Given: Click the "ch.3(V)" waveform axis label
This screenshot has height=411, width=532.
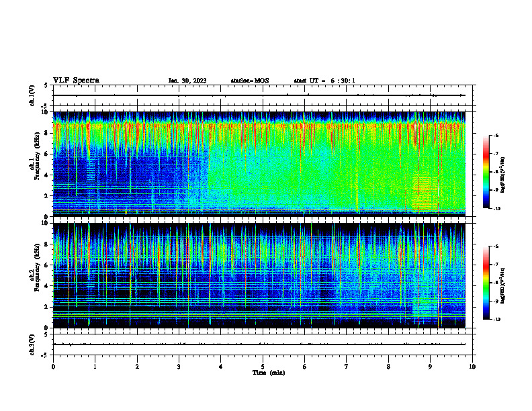Looking at the screenshot, I should coord(32,345).
